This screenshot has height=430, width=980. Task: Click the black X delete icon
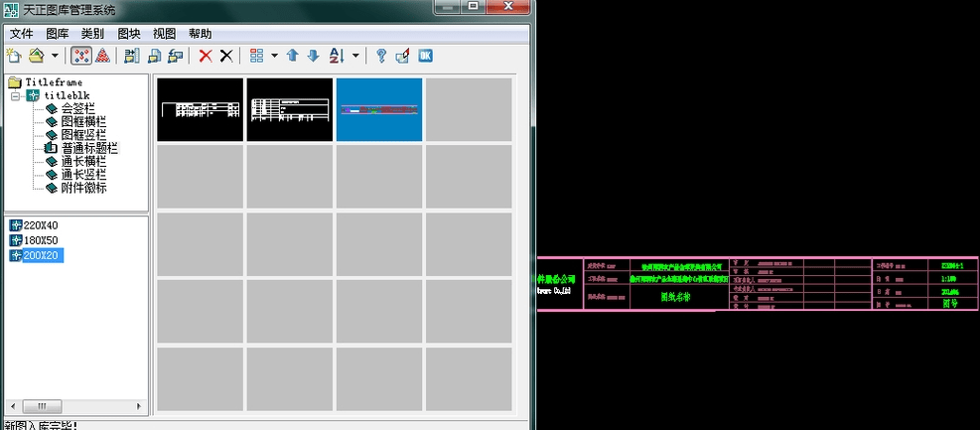tap(226, 56)
